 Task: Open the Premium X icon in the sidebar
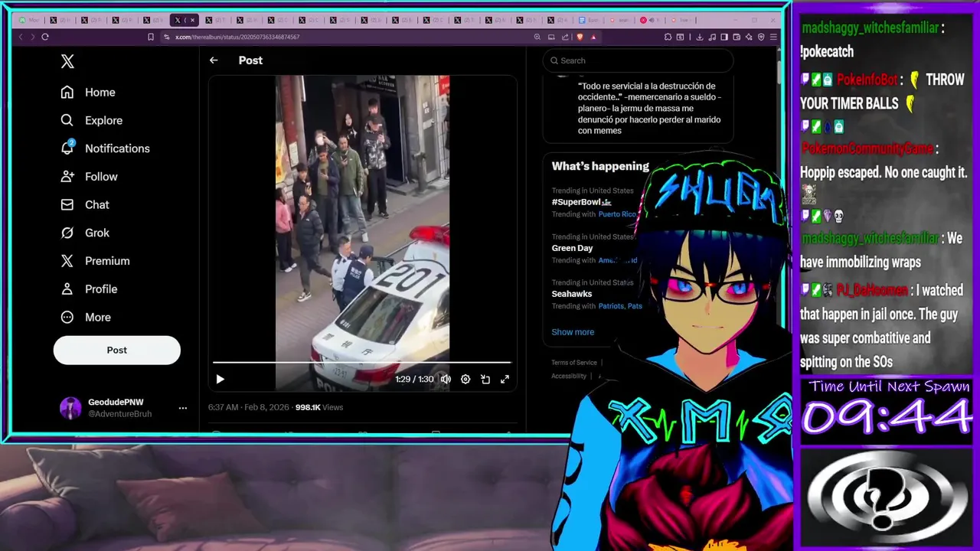pos(67,261)
